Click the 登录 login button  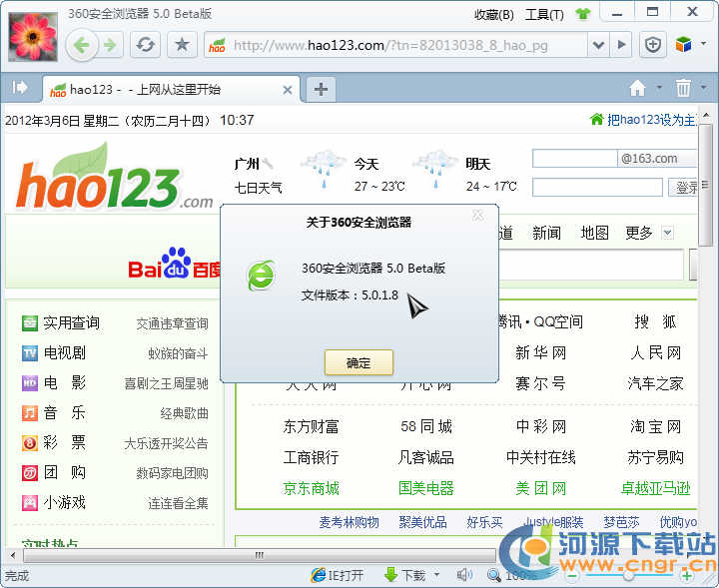click(683, 188)
